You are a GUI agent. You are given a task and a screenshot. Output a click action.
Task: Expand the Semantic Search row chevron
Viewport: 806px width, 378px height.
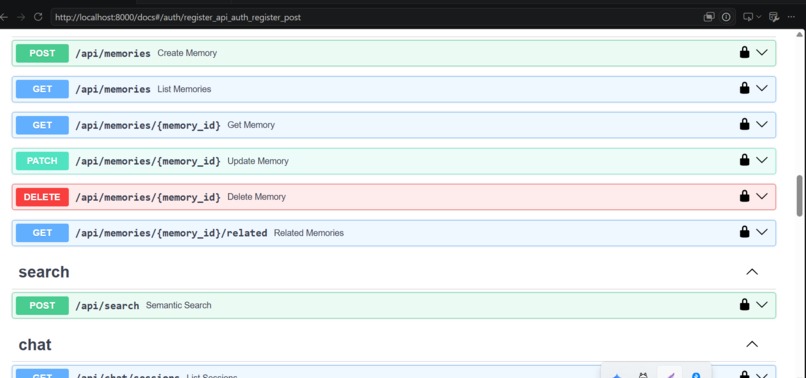(x=762, y=305)
